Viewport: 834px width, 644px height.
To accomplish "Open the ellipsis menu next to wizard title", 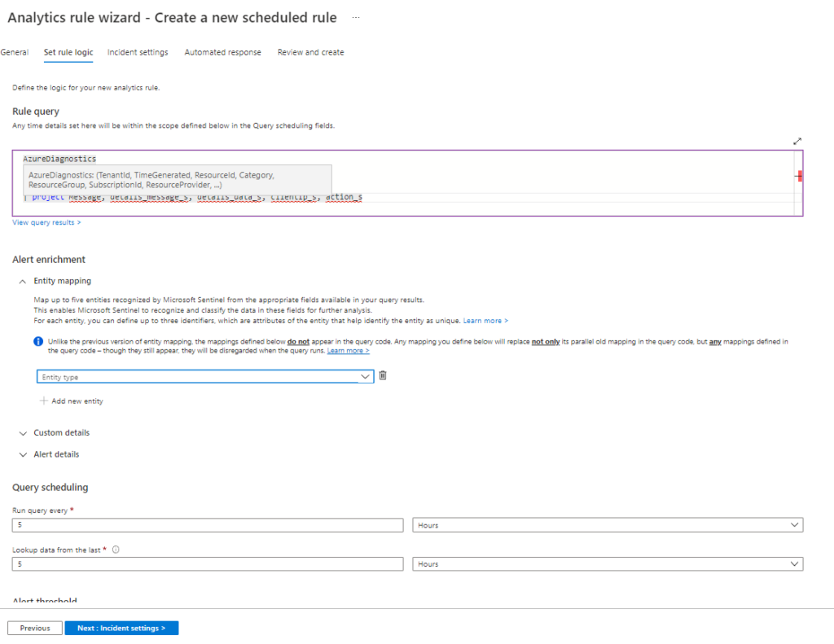I will [x=355, y=16].
